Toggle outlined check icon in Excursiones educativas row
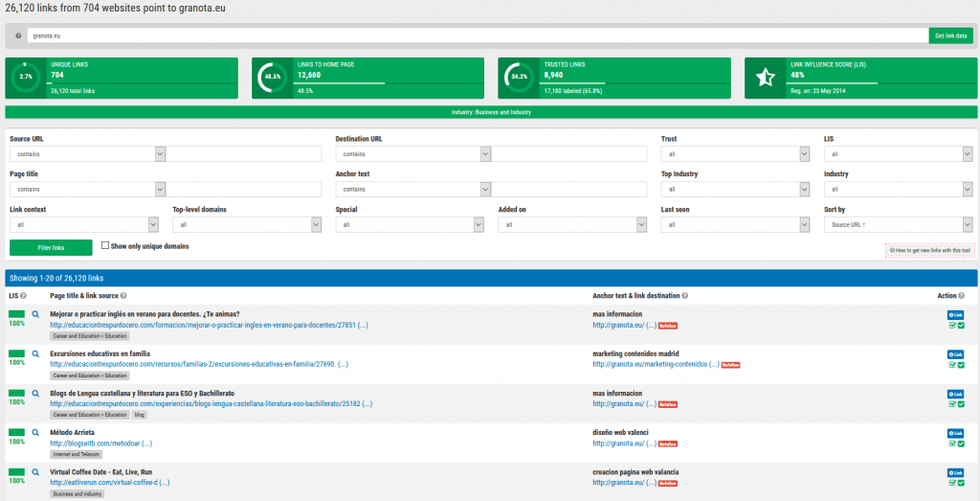980x501 pixels. click(952, 365)
